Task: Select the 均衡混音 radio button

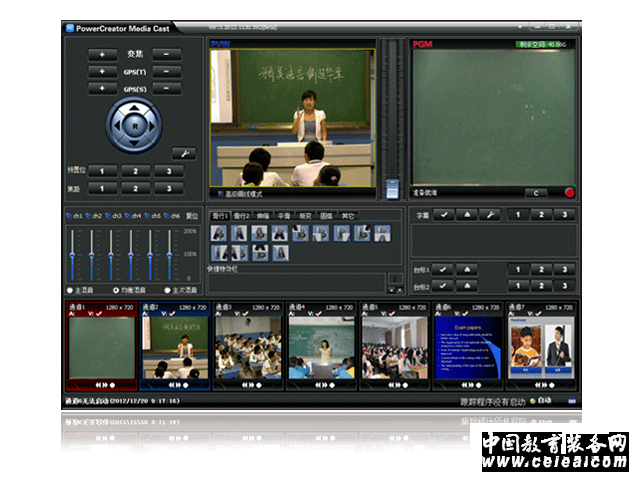Action: [116, 291]
